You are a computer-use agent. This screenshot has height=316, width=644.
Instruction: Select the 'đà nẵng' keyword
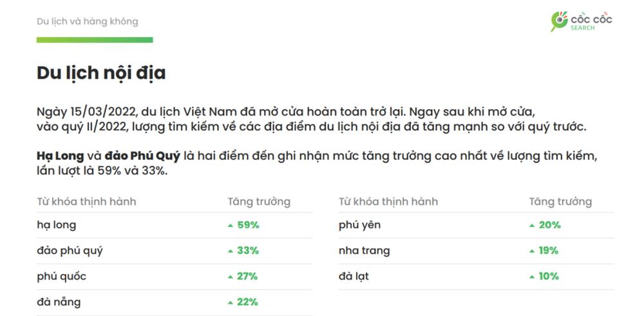coord(59,302)
